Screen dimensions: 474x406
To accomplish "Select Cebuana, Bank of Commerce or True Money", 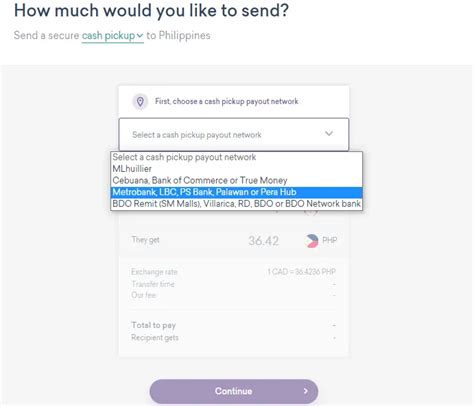I will point(236,180).
